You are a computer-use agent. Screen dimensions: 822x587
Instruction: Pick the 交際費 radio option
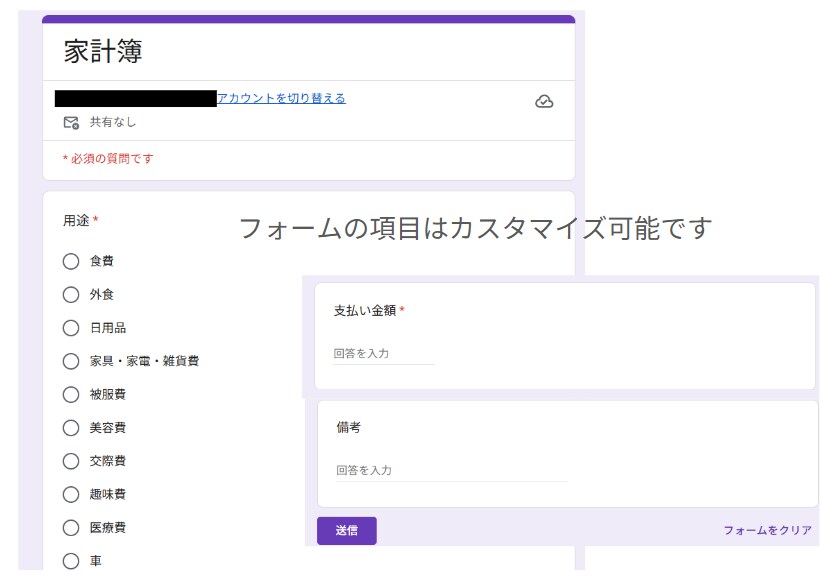tap(71, 461)
